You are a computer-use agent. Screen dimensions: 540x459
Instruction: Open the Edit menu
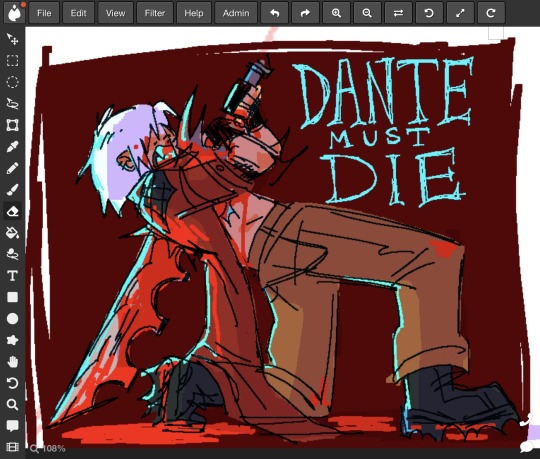point(78,13)
